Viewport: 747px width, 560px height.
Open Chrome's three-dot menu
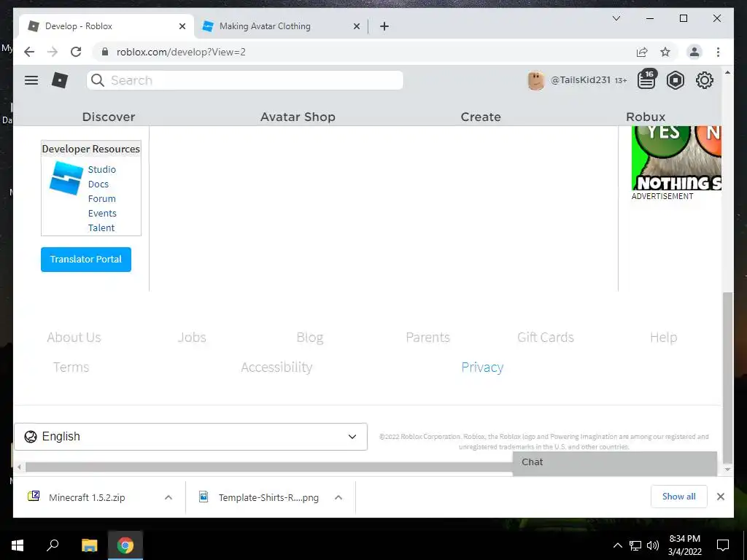[718, 52]
